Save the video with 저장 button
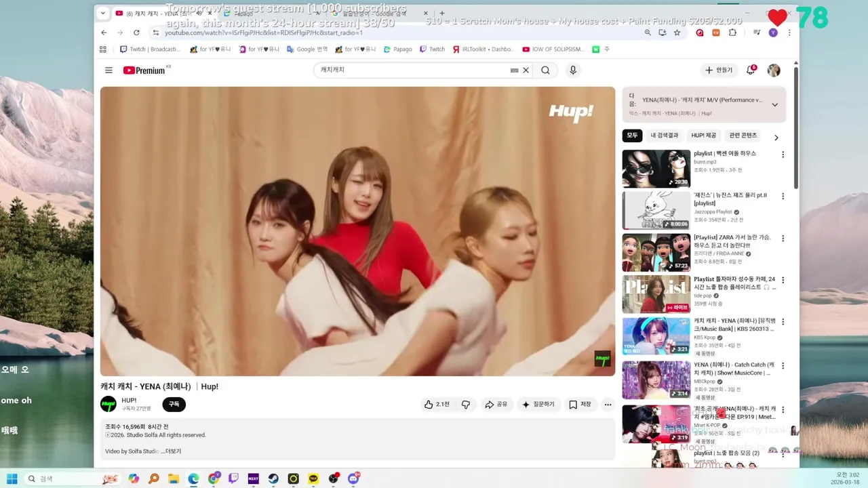 [x=580, y=405]
